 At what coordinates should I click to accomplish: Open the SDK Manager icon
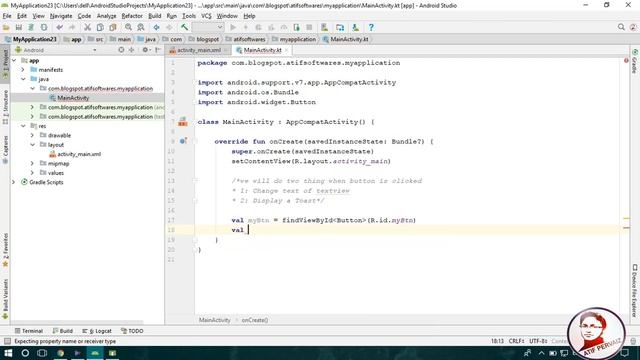click(356, 27)
